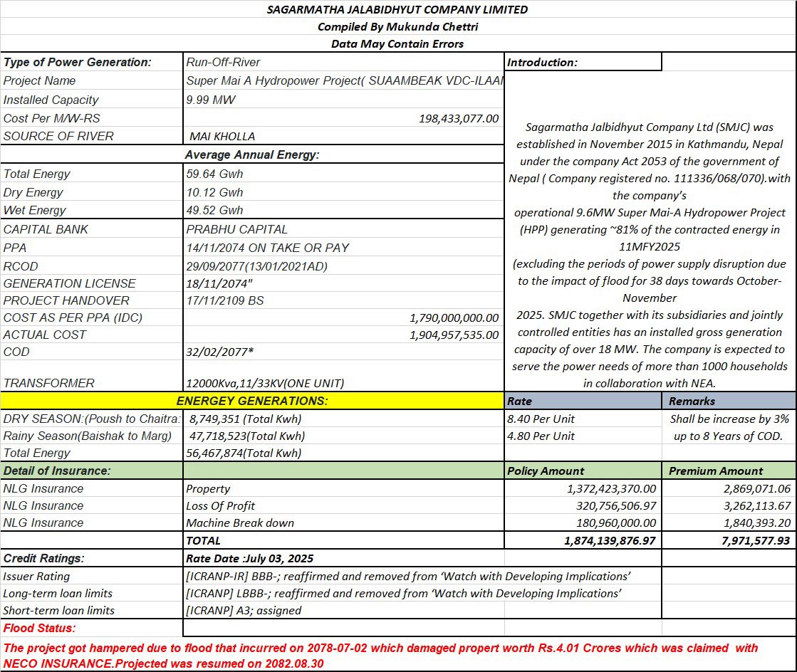Screen dimensions: 797x672
Task: Click the '29/09/2077(13/01/2021AD)' value
Action: click(x=256, y=266)
